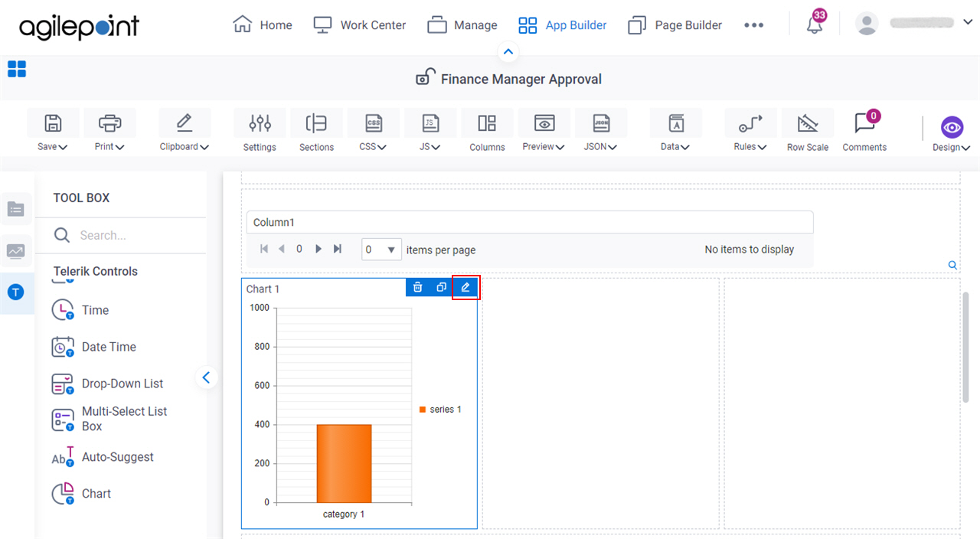Viewport: 980px width, 539px height.
Task: Expand the user account dropdown arrow
Action: [x=967, y=23]
